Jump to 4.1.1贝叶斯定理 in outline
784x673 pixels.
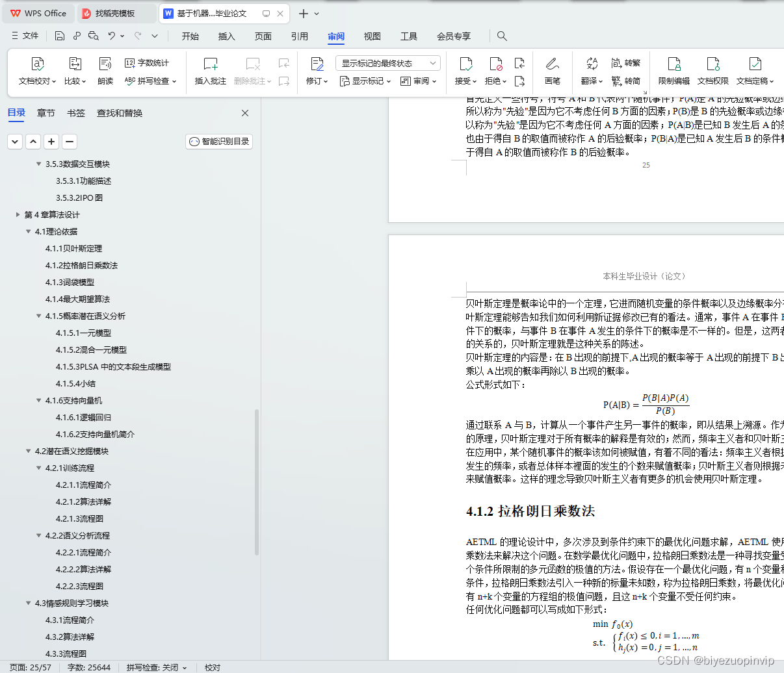point(73,248)
